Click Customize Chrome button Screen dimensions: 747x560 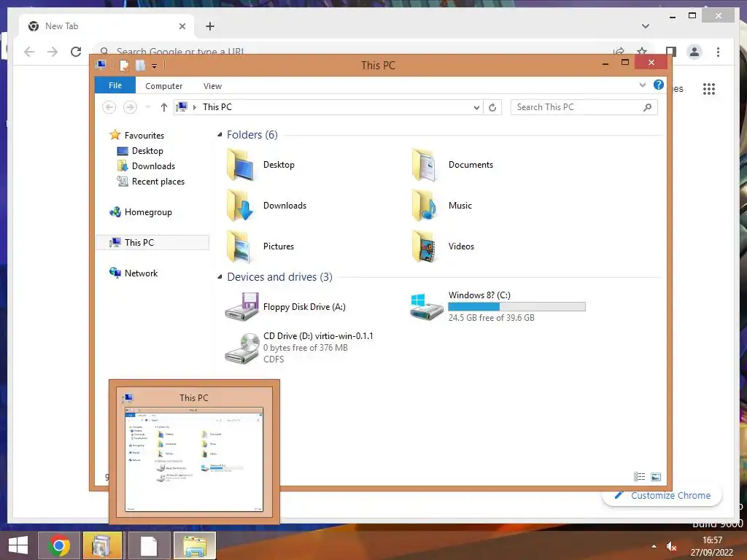pos(662,496)
